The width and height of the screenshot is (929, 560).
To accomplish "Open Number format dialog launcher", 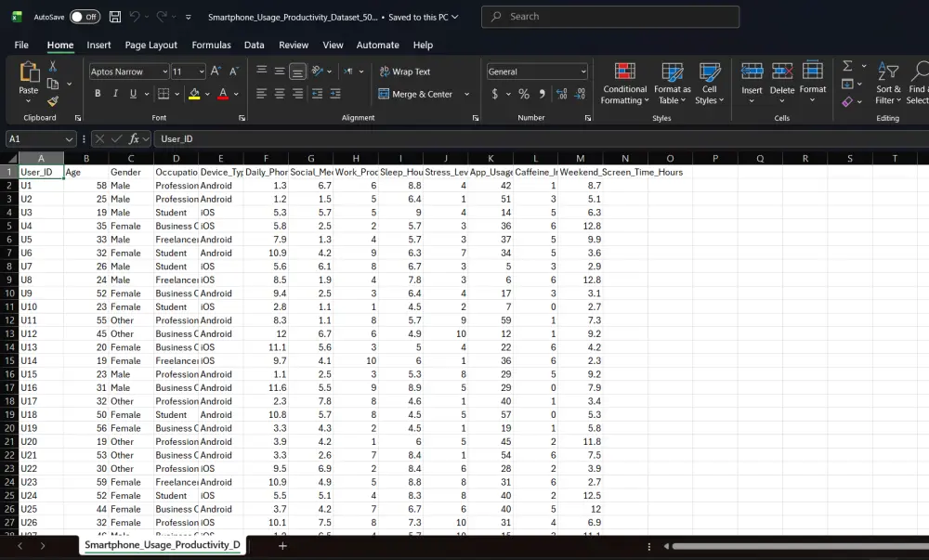I will pyautogui.click(x=588, y=118).
